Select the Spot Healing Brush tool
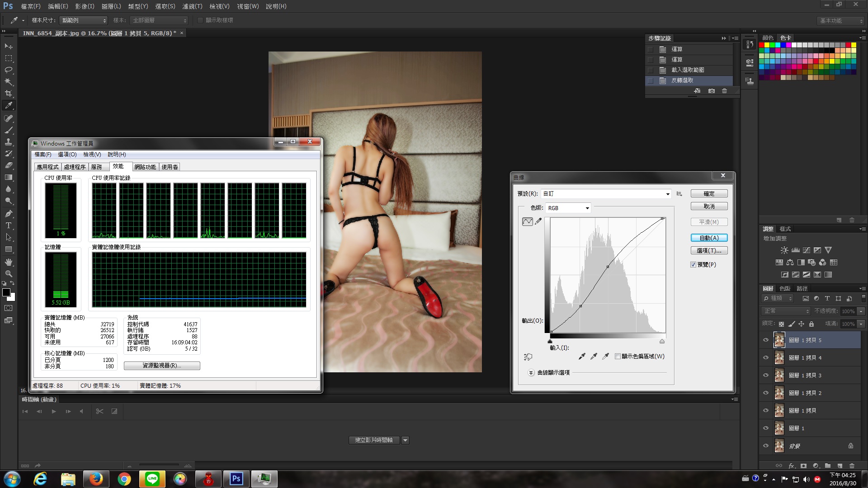 (9, 118)
